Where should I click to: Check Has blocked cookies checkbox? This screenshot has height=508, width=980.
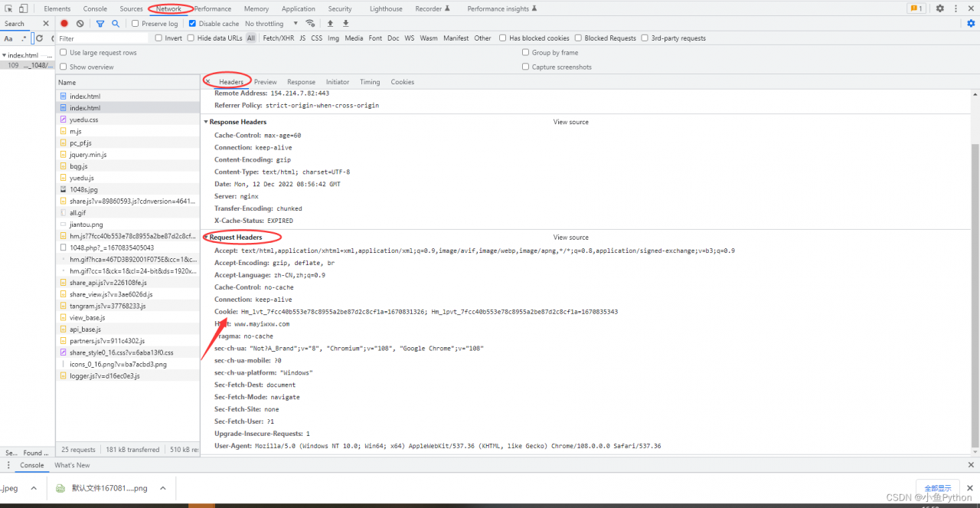click(x=503, y=38)
